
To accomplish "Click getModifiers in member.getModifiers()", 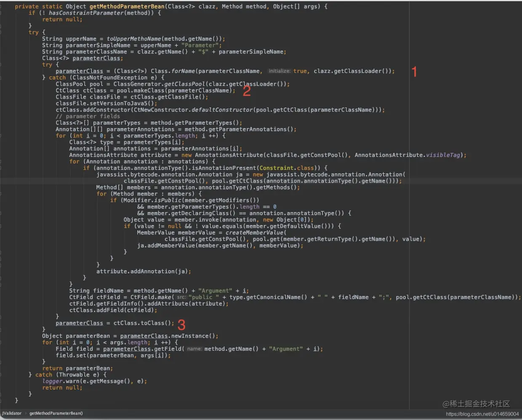I will (230, 201).
